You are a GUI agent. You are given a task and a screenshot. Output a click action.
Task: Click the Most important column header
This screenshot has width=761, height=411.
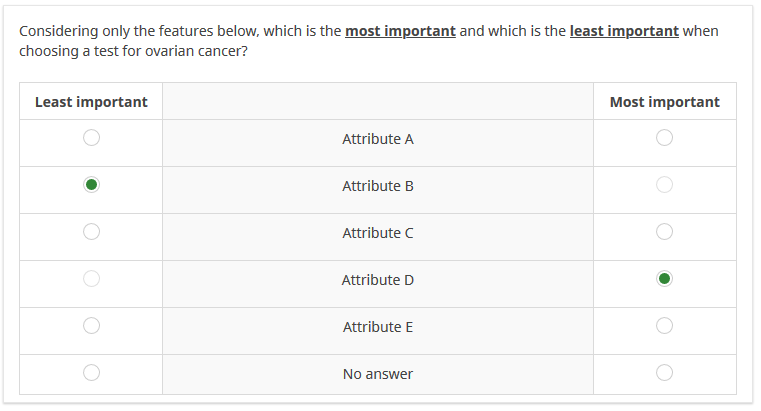(664, 102)
